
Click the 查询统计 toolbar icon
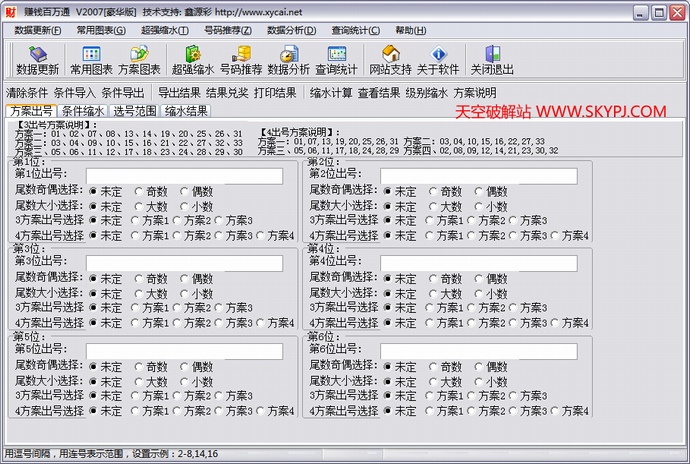336,59
